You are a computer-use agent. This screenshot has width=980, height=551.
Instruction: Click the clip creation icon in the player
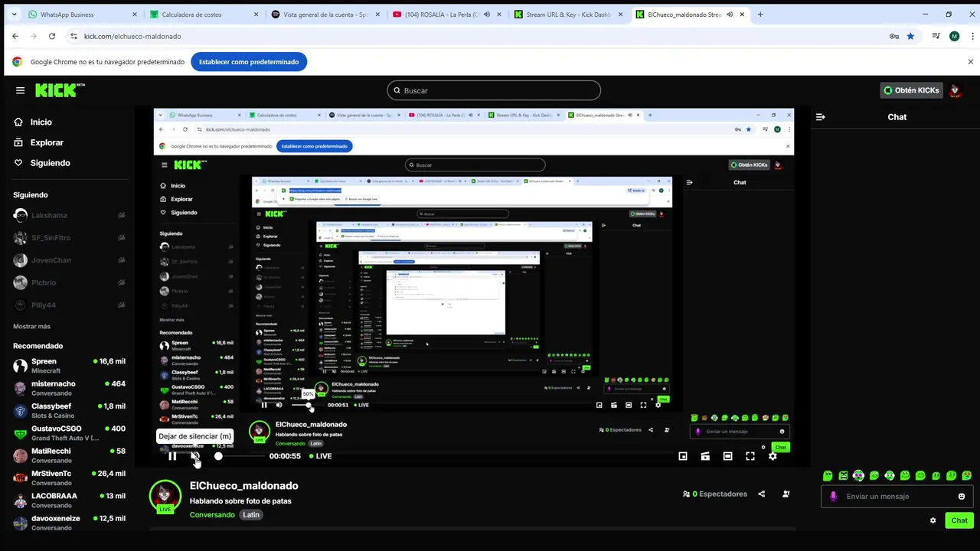pos(705,456)
